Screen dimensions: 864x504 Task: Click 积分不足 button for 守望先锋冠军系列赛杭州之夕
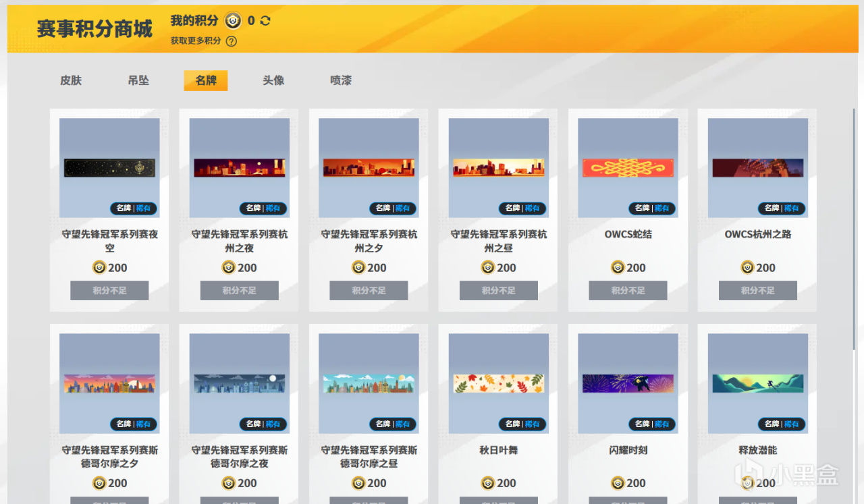click(x=369, y=291)
